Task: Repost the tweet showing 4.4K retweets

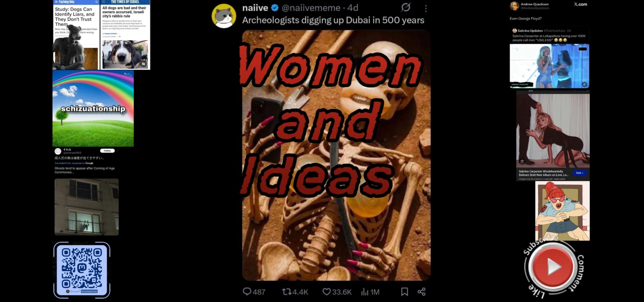Action: pos(286,292)
